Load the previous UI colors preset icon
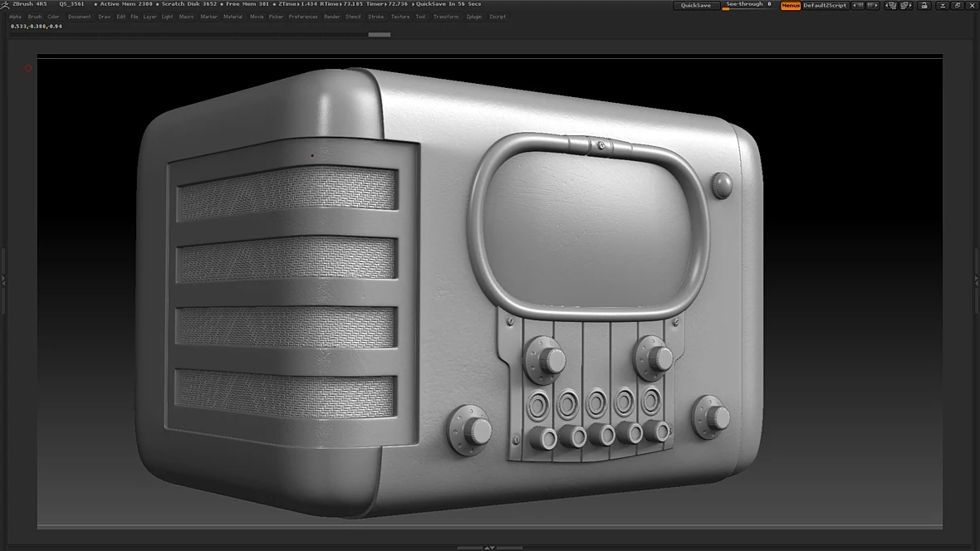 [891, 5]
